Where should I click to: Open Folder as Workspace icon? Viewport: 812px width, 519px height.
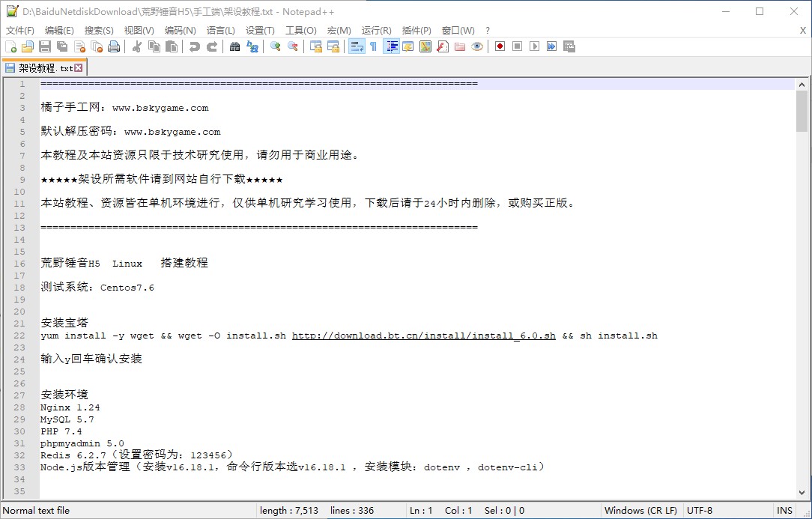(x=460, y=46)
